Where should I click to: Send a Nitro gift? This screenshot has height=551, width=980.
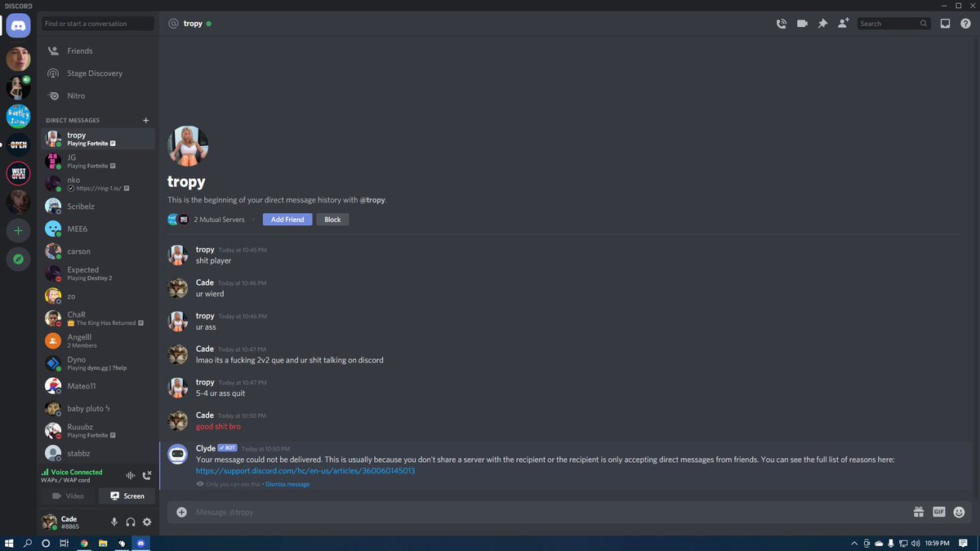pyautogui.click(x=919, y=512)
